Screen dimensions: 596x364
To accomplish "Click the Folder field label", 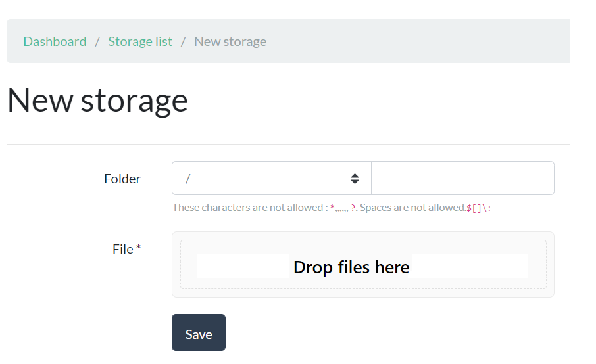I will point(122,179).
